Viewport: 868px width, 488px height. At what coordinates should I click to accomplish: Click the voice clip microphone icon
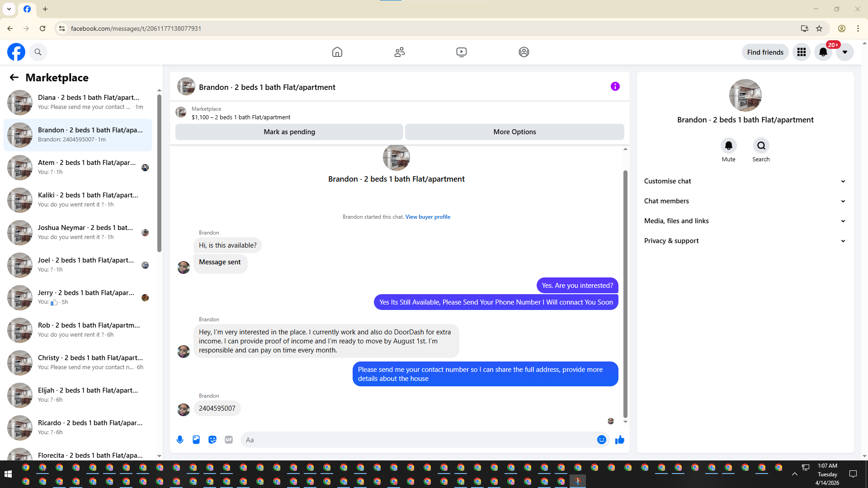pyautogui.click(x=180, y=440)
